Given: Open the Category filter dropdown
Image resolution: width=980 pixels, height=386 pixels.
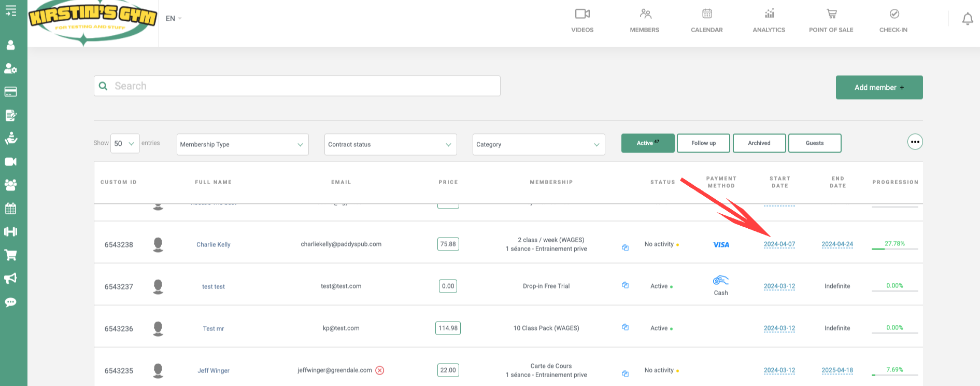Looking at the screenshot, I should [538, 144].
